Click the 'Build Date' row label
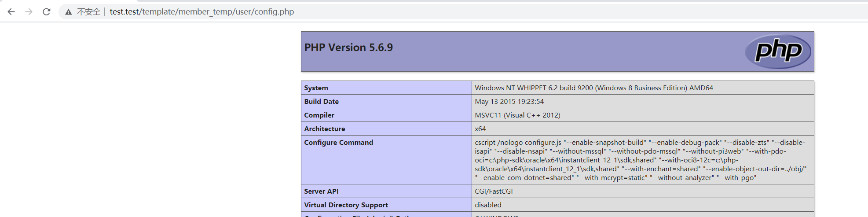The width and height of the screenshot is (868, 217). coord(321,102)
